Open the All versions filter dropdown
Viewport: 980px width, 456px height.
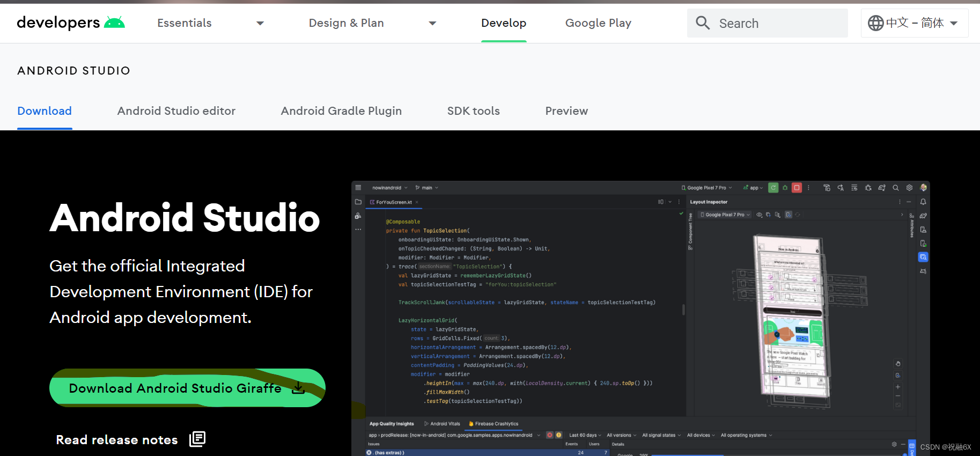pyautogui.click(x=621, y=435)
